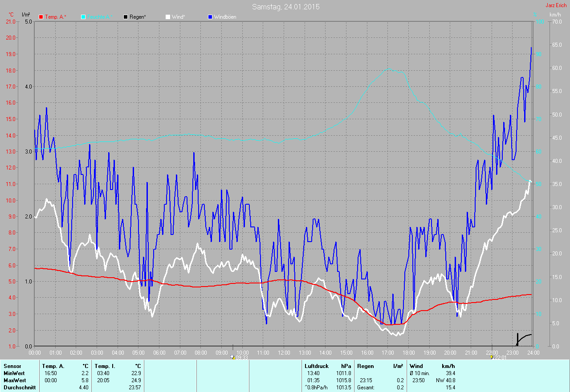Click the Durchschnitt row label
Screen dimensions: 570x392
tap(19, 388)
